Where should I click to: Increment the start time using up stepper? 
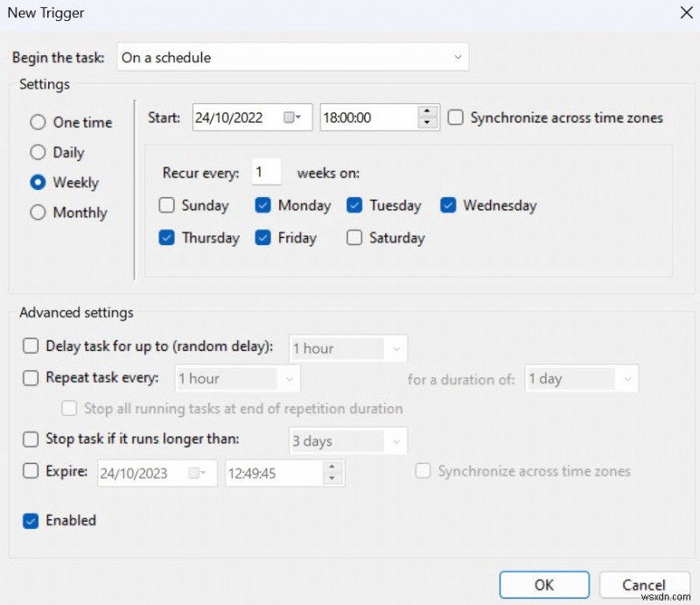click(x=428, y=111)
